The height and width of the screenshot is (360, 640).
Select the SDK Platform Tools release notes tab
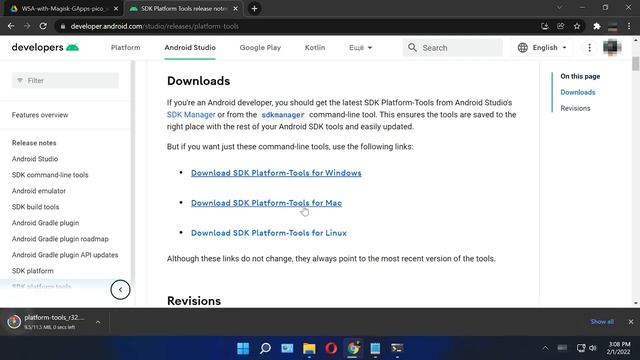click(x=183, y=8)
